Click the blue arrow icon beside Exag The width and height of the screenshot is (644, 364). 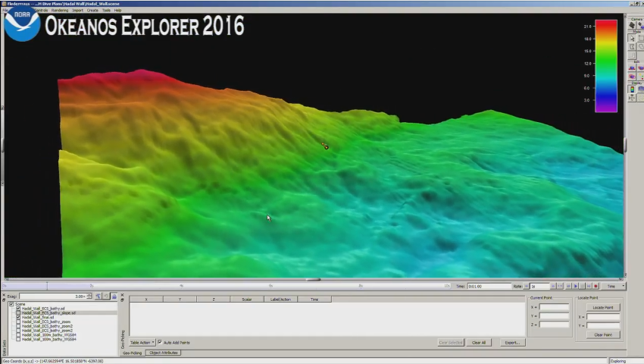[98, 297]
